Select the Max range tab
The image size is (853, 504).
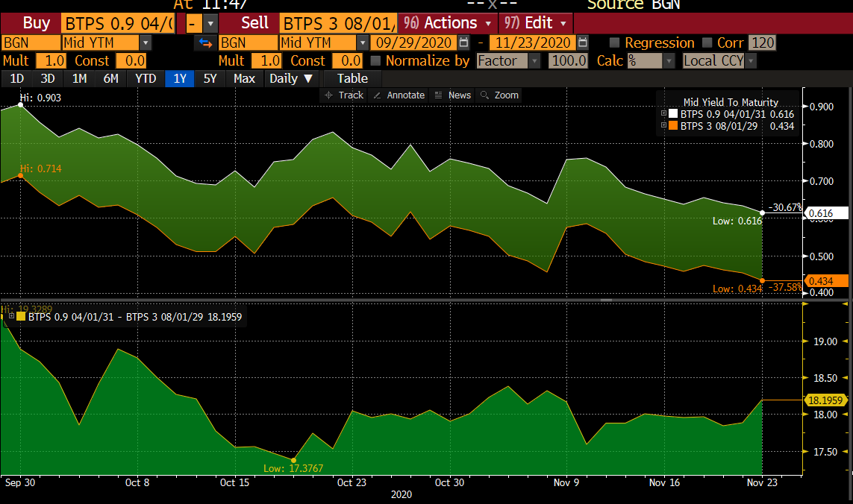pyautogui.click(x=244, y=78)
